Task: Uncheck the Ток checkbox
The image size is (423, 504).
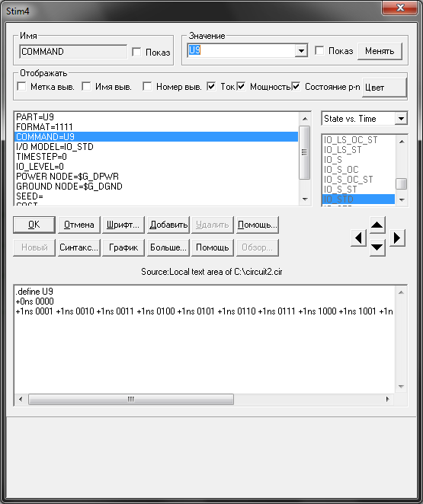Action: [x=211, y=86]
